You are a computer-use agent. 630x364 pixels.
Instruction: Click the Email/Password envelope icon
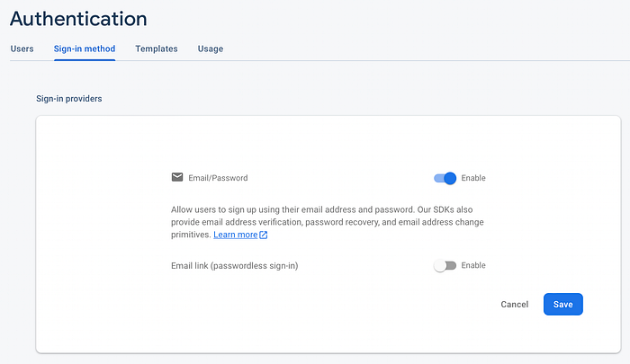click(177, 177)
